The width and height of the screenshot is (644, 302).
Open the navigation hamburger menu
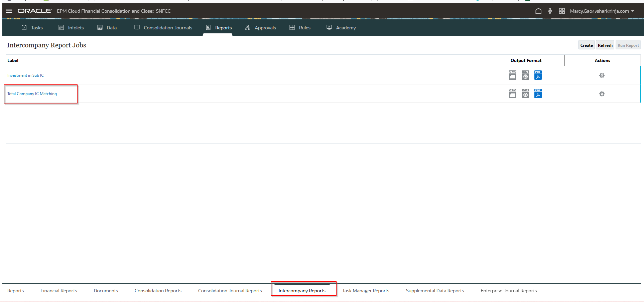click(x=9, y=11)
